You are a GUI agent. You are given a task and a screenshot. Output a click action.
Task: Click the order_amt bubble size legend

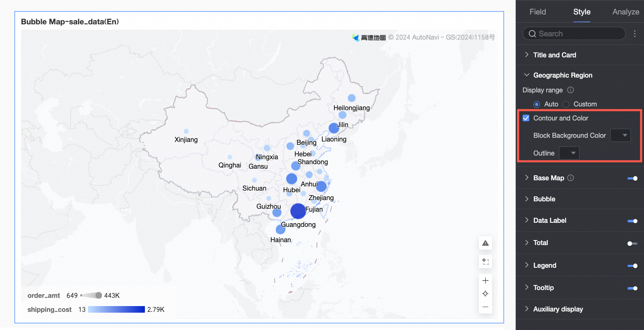pyautogui.click(x=91, y=295)
